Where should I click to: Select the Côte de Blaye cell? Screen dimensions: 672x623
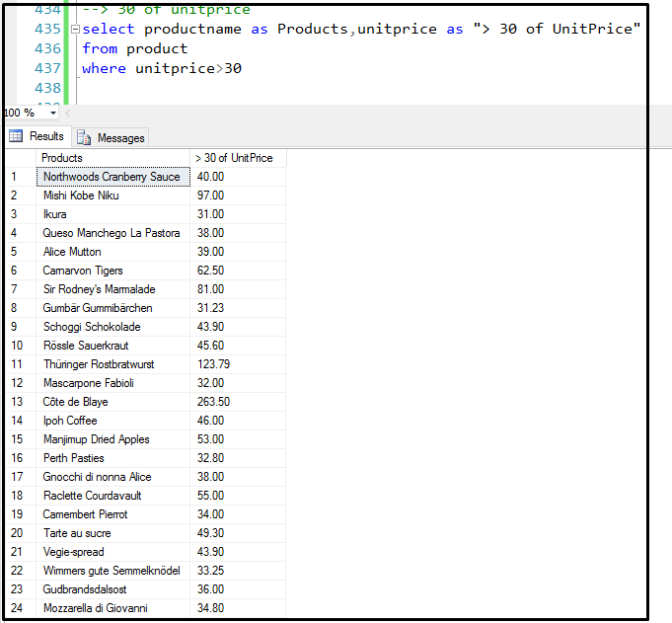pos(113,402)
